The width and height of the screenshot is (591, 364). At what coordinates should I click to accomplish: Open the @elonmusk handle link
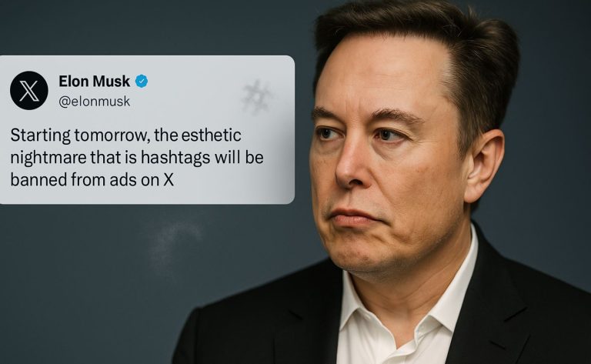point(94,102)
